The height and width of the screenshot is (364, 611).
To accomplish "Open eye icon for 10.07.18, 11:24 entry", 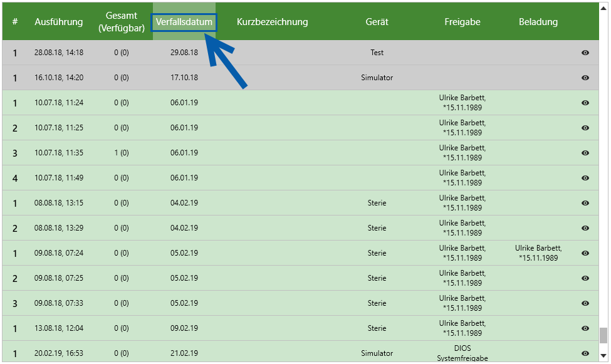I will click(585, 103).
